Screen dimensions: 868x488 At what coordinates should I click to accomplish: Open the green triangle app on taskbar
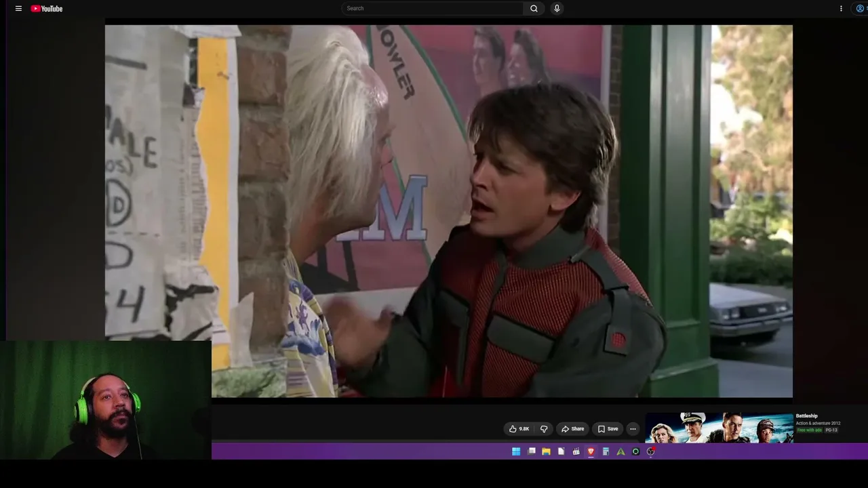tap(620, 451)
